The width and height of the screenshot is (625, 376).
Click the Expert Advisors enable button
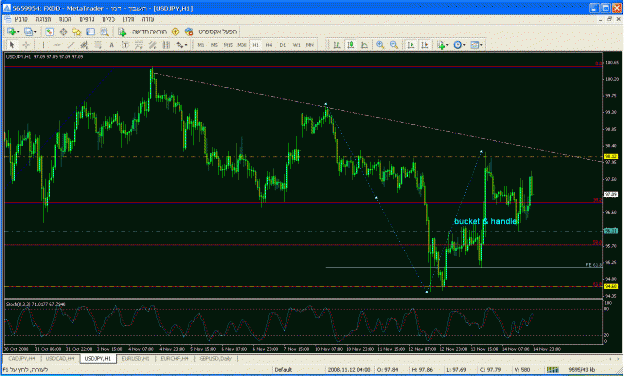211,31
